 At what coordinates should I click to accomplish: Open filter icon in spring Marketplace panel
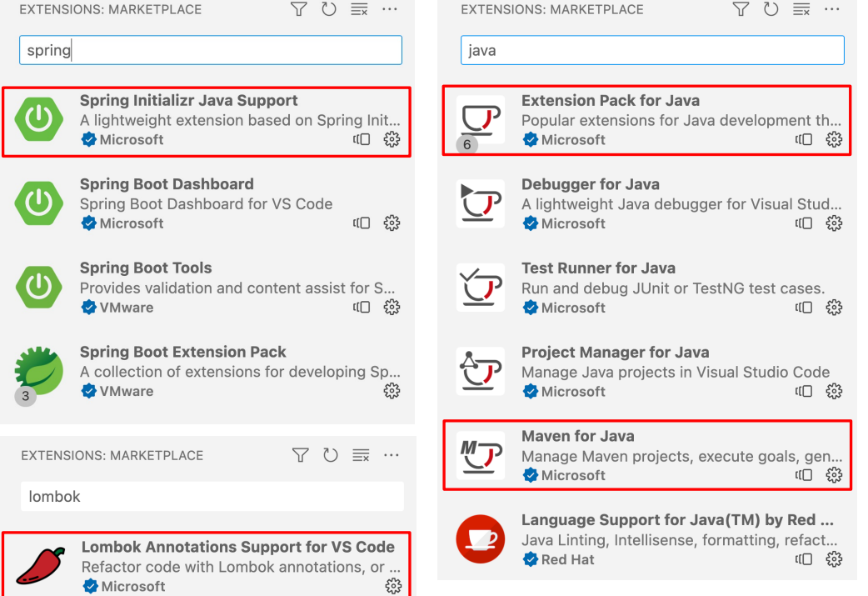pyautogui.click(x=298, y=9)
